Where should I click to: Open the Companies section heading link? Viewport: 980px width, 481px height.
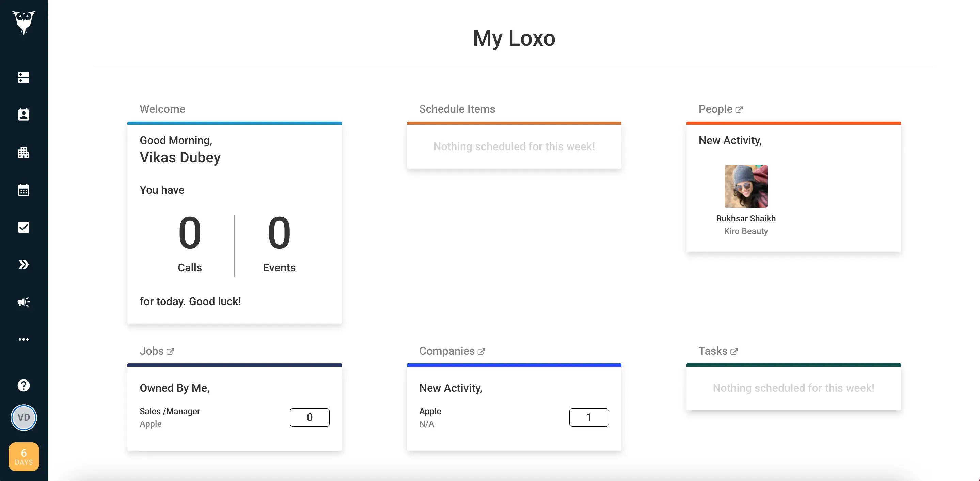click(447, 351)
